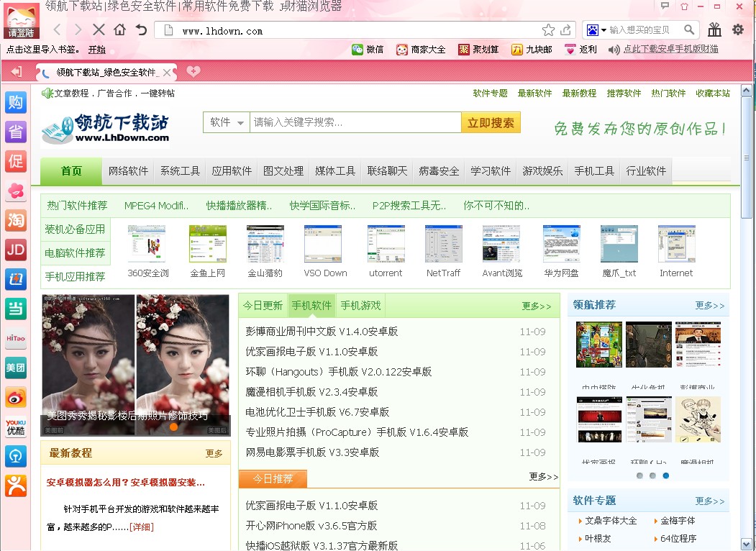Screen dimensions: 756x551
Task: Open the 微信 bookmark link
Action: pos(368,50)
